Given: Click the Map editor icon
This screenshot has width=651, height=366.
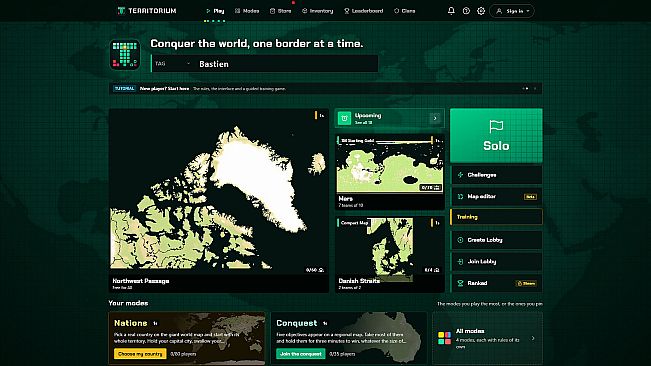Looking at the screenshot, I should point(460,197).
